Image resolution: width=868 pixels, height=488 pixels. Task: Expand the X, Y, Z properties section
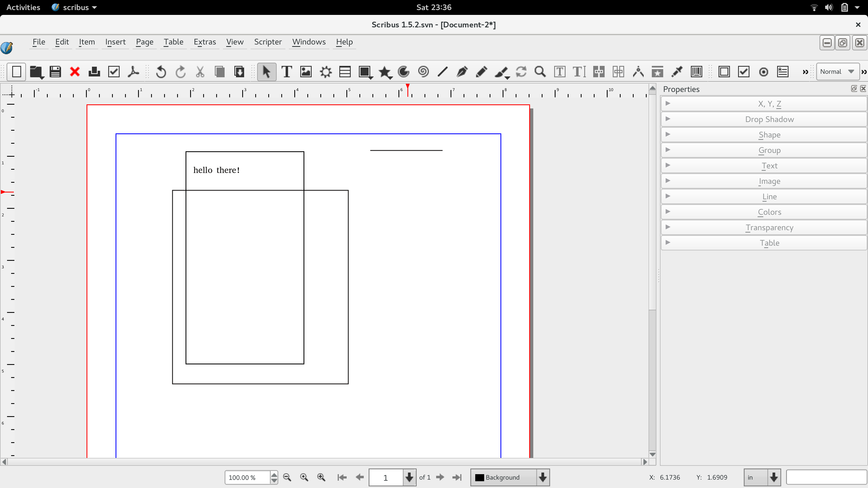pyautogui.click(x=769, y=104)
